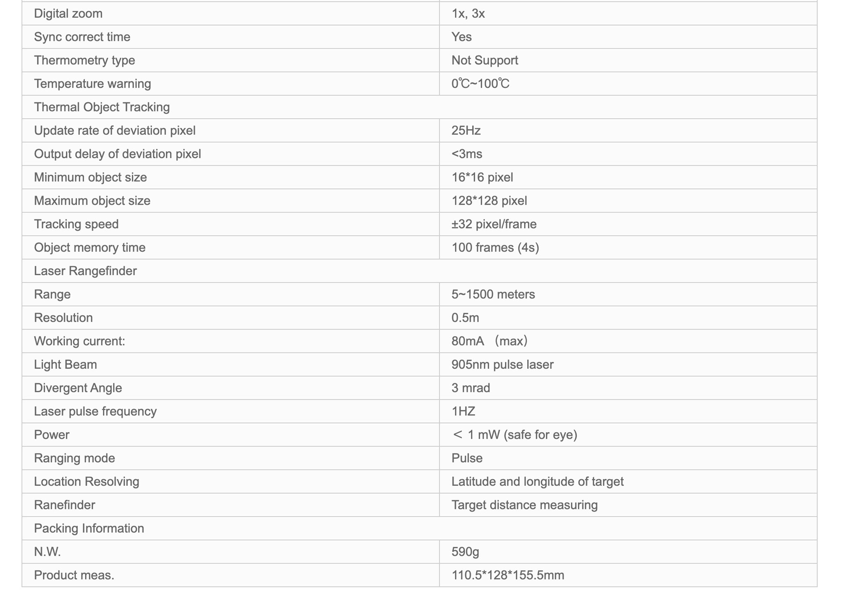Click the "5~1500 meters" range value
The image size is (841, 616).
point(493,295)
